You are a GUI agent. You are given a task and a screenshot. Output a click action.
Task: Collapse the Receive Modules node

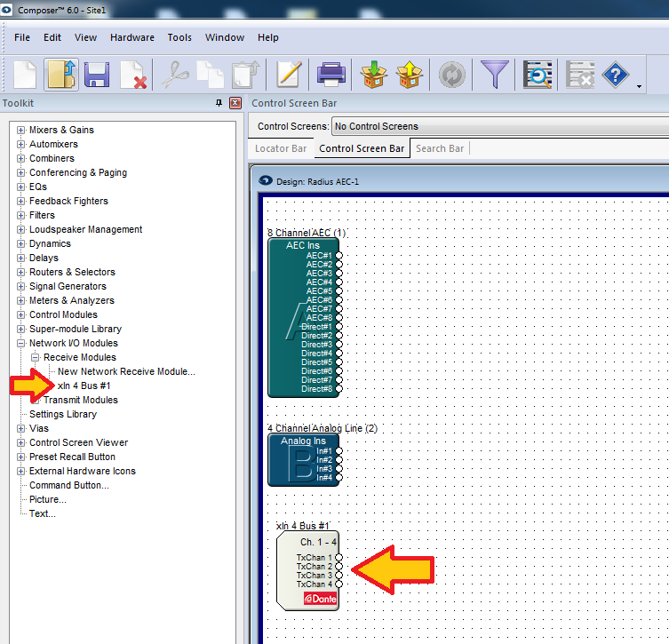[35, 357]
